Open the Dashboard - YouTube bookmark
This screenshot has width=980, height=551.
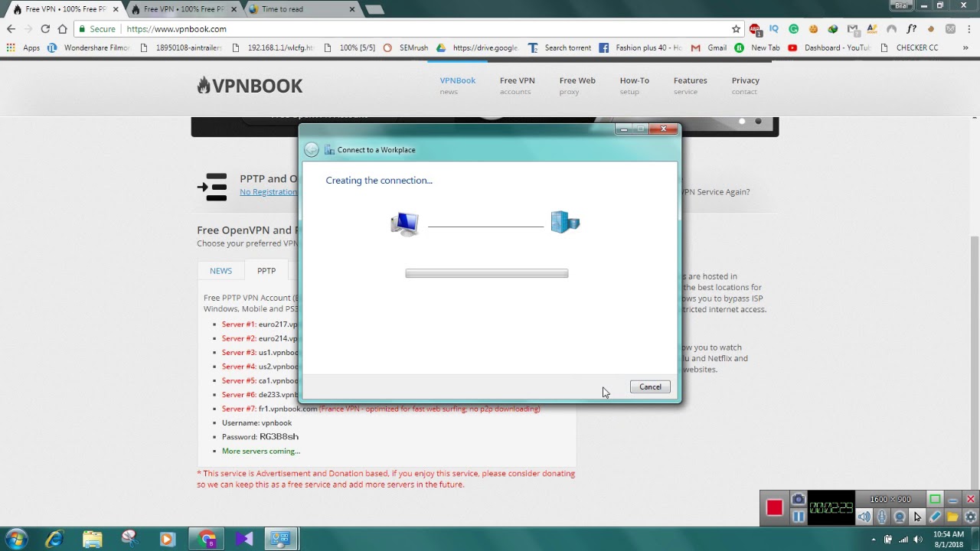tap(829, 47)
